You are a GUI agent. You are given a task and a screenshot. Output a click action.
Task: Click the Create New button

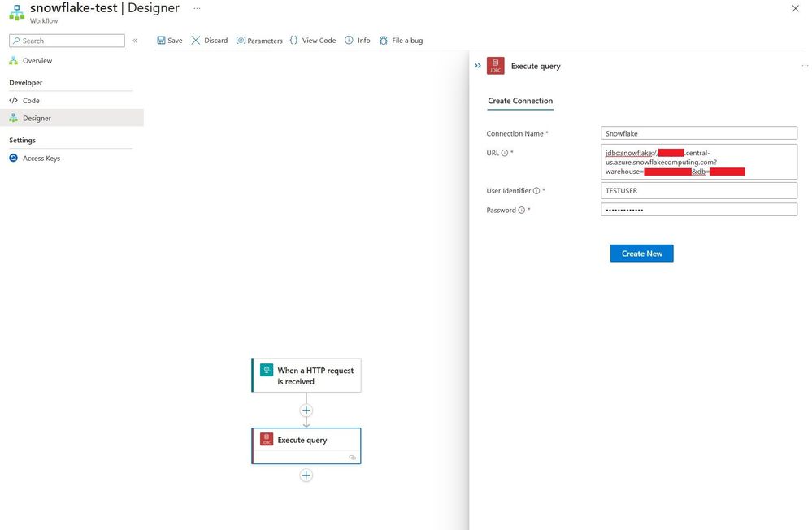pyautogui.click(x=641, y=254)
